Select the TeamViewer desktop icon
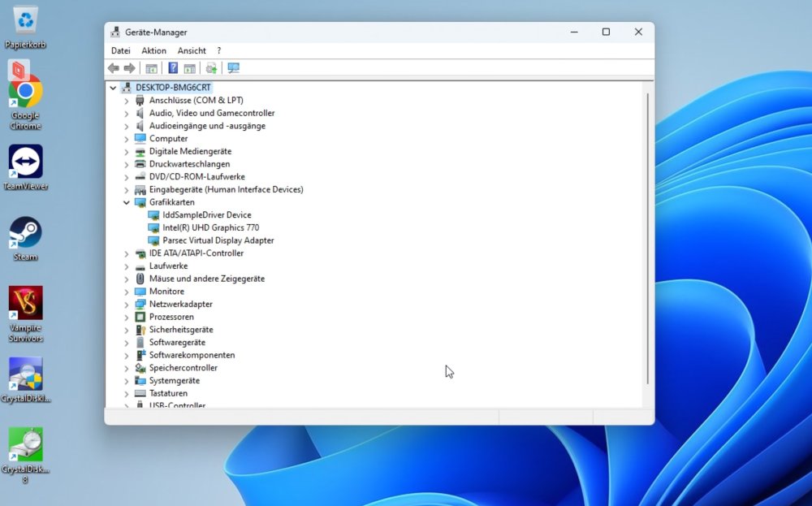This screenshot has width=812, height=506. pyautogui.click(x=25, y=167)
